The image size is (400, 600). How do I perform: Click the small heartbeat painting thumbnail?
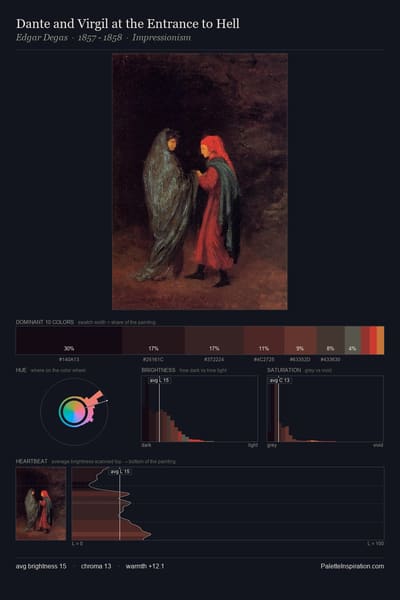(41, 504)
